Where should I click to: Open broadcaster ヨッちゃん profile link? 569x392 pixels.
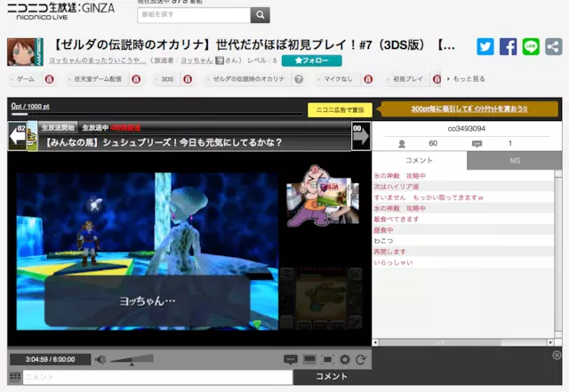point(196,60)
